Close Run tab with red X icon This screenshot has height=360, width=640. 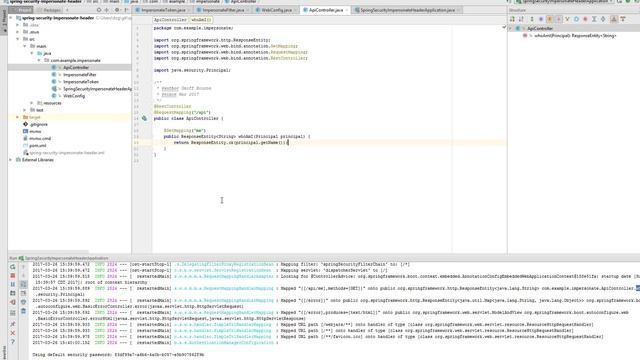13,333
